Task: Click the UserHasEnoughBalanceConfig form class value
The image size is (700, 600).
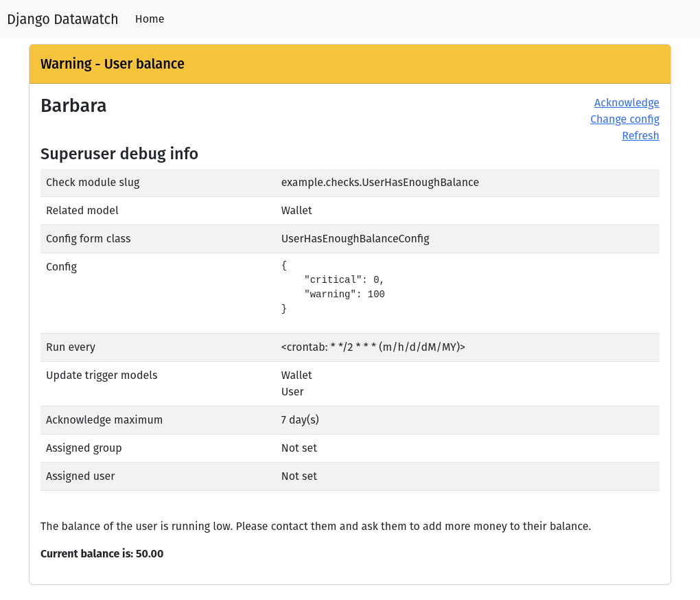Action: [x=355, y=239]
